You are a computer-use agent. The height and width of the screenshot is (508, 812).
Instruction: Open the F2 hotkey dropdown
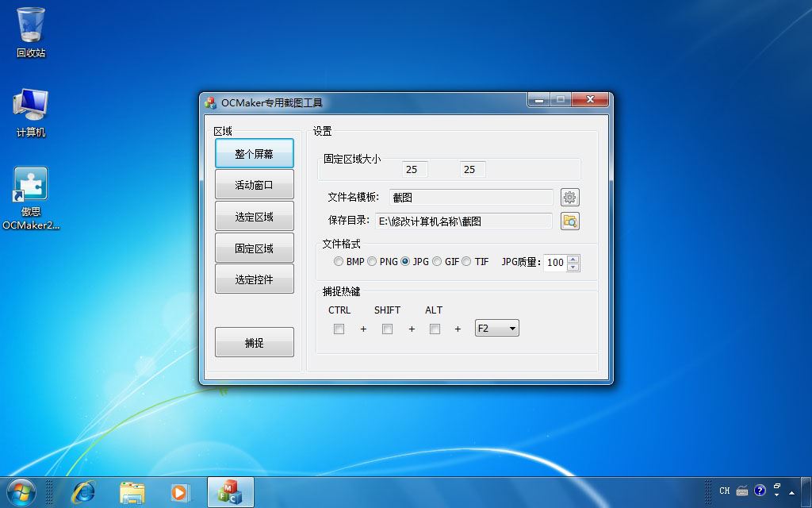[496, 328]
